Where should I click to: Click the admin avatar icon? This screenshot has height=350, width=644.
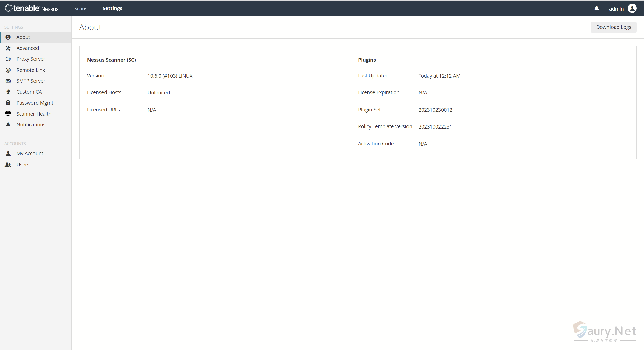click(x=632, y=8)
